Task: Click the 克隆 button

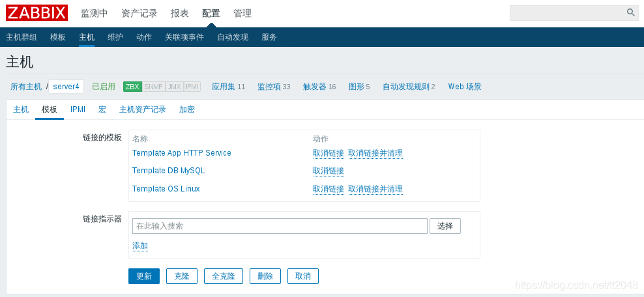Action: pyautogui.click(x=182, y=276)
